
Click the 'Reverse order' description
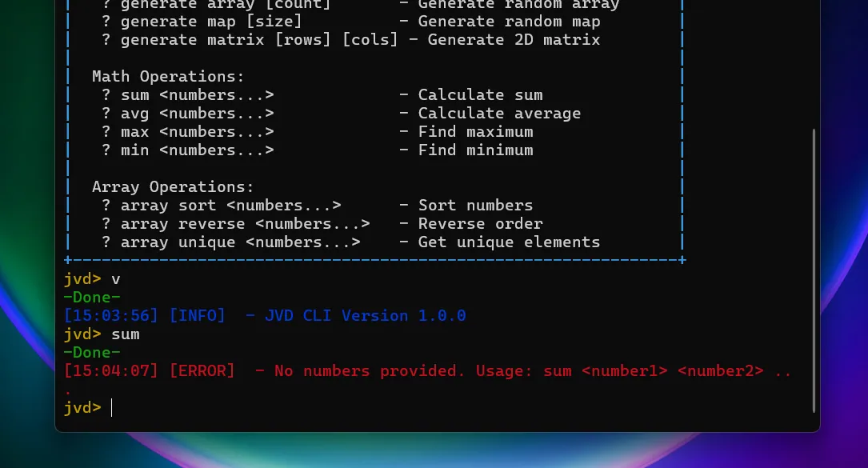(481, 224)
